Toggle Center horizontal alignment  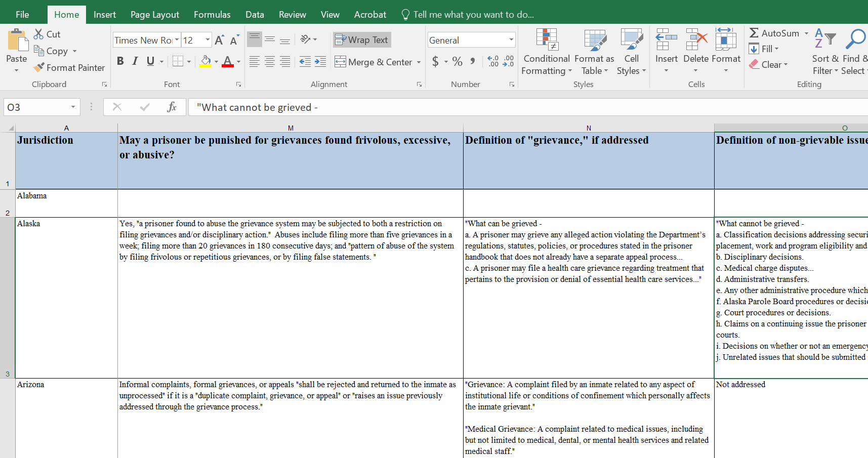pyautogui.click(x=270, y=62)
